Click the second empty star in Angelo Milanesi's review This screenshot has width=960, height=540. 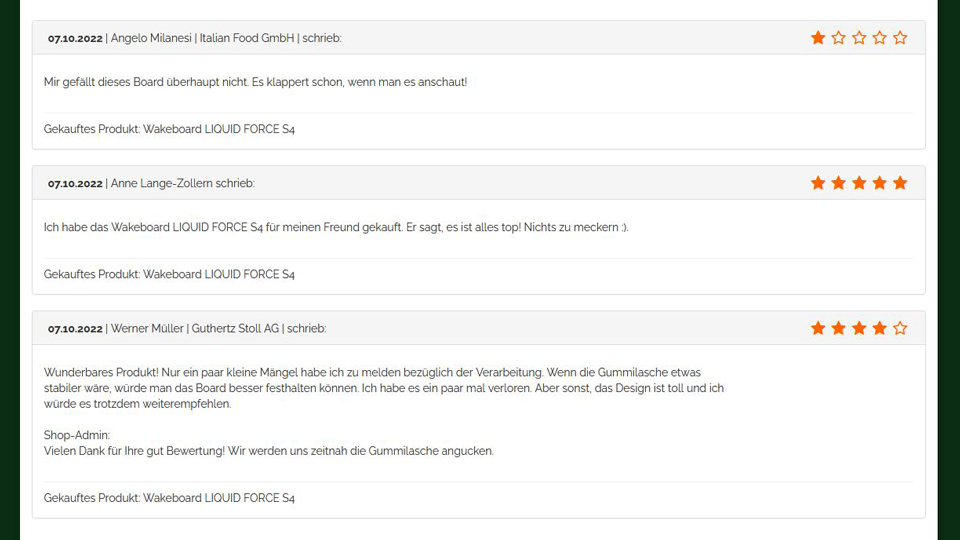point(838,38)
